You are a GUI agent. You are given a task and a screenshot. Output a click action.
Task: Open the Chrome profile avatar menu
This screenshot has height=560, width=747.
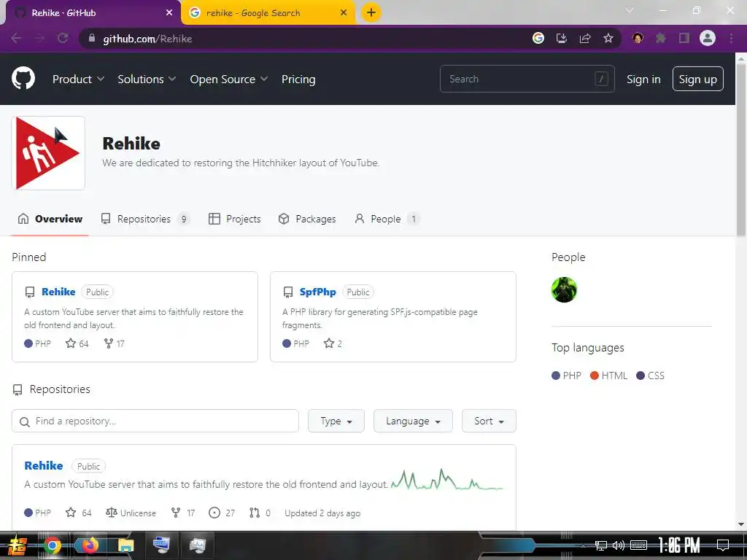point(708,38)
